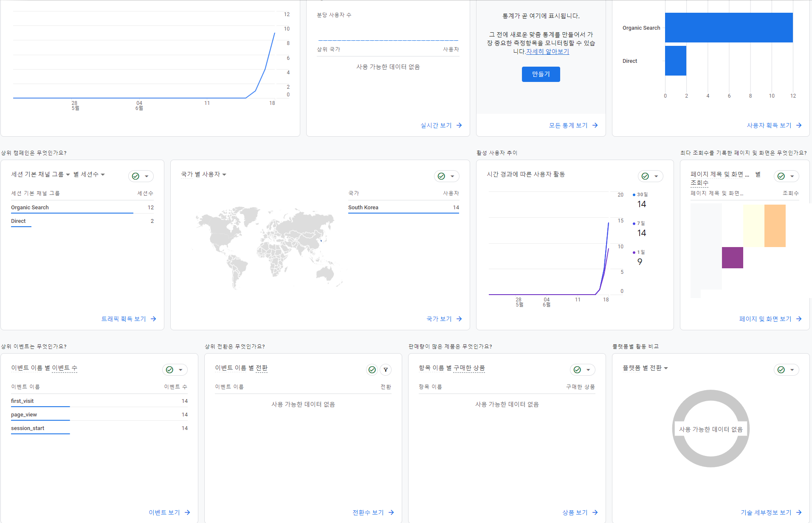This screenshot has width=812, height=523.
Task: Open the 세션 기본 채널 그룹 dimension dropdown
Action: 68,174
